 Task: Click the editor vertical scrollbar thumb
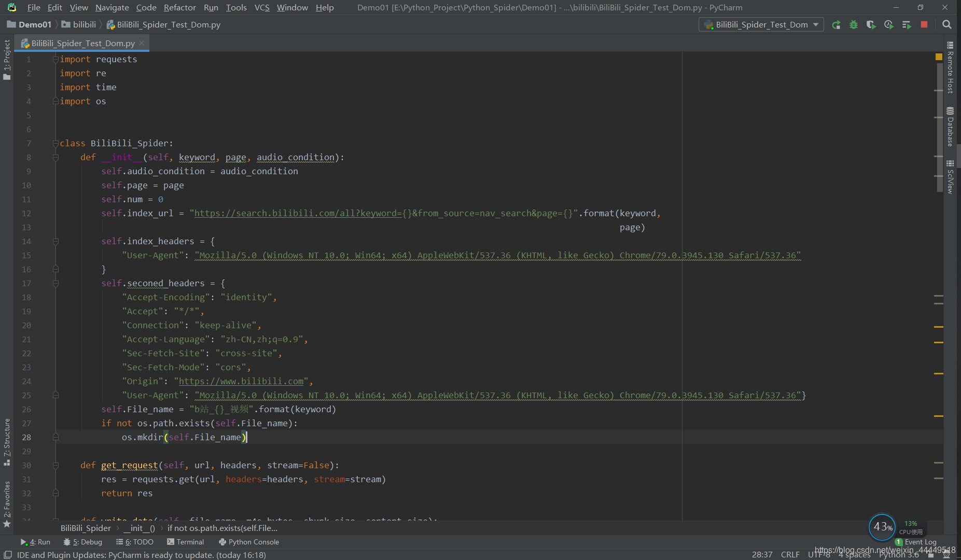tap(939, 127)
